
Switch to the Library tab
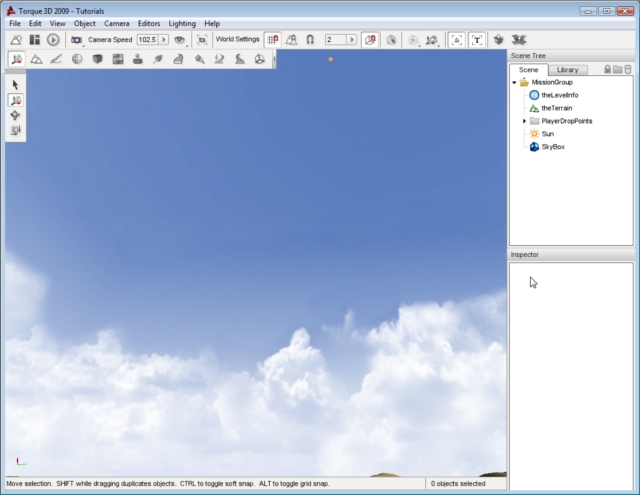click(567, 70)
